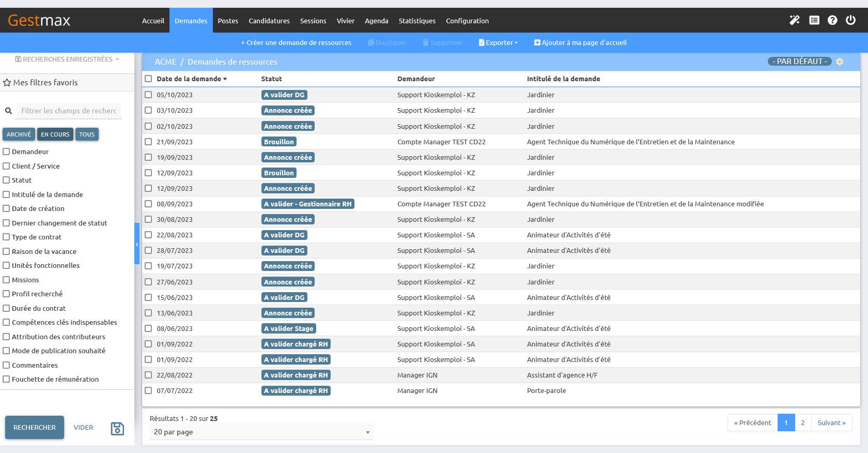
Task: Select the row dated 21/09/2023
Action: pos(148,142)
